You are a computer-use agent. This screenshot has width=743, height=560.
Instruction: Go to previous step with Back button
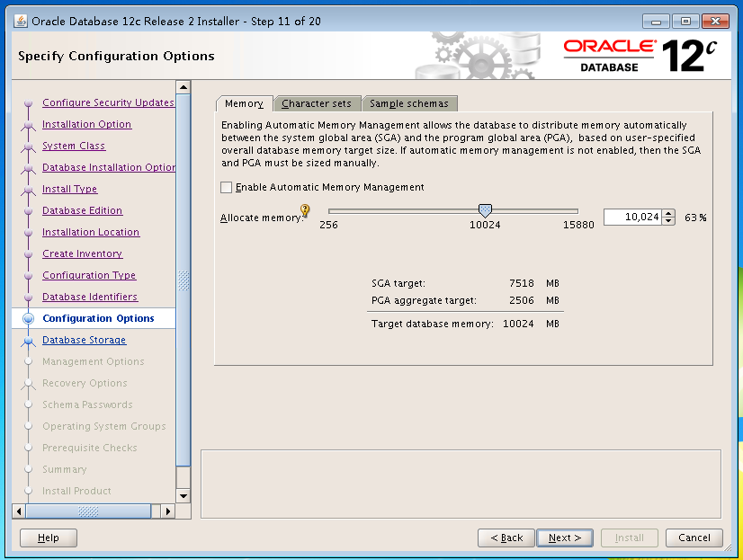(506, 538)
